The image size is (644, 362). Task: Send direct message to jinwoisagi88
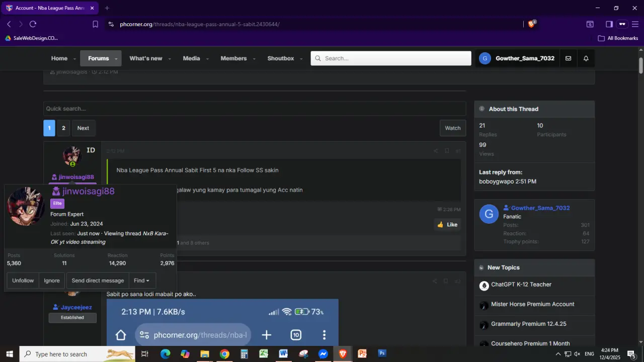tap(98, 281)
